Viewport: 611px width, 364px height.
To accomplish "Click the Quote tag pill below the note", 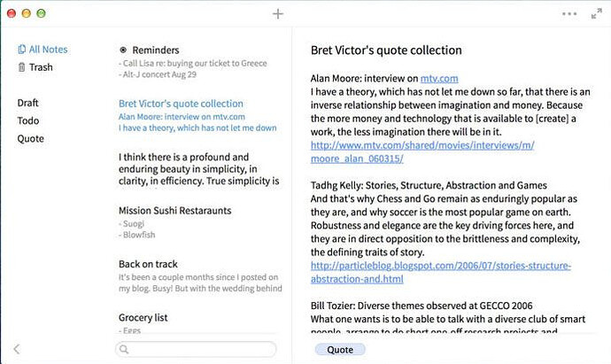I will click(x=340, y=350).
